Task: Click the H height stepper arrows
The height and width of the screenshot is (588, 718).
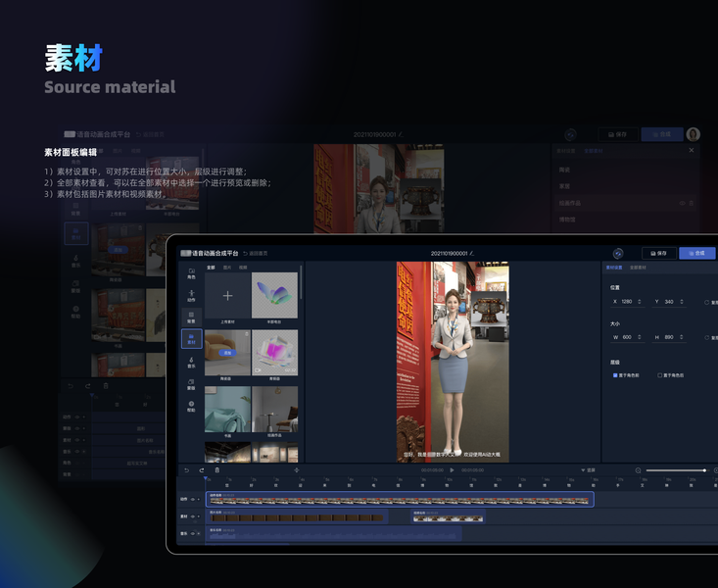Action: pyautogui.click(x=682, y=337)
